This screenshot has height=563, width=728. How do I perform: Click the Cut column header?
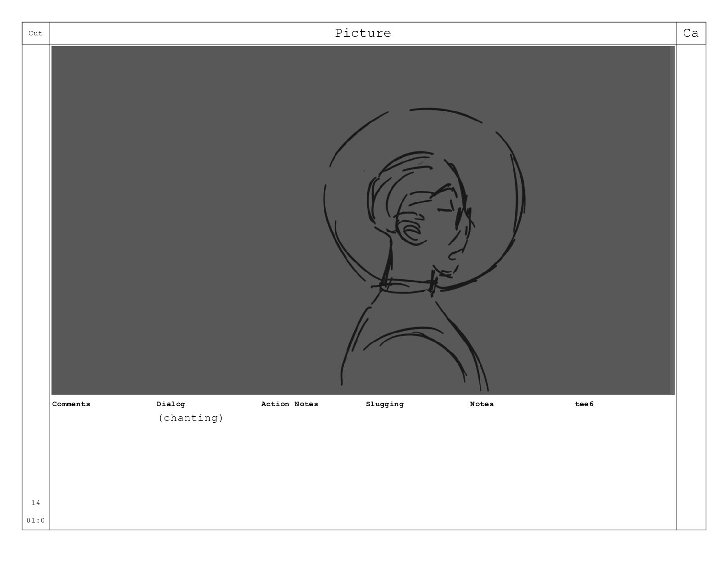tap(35, 33)
